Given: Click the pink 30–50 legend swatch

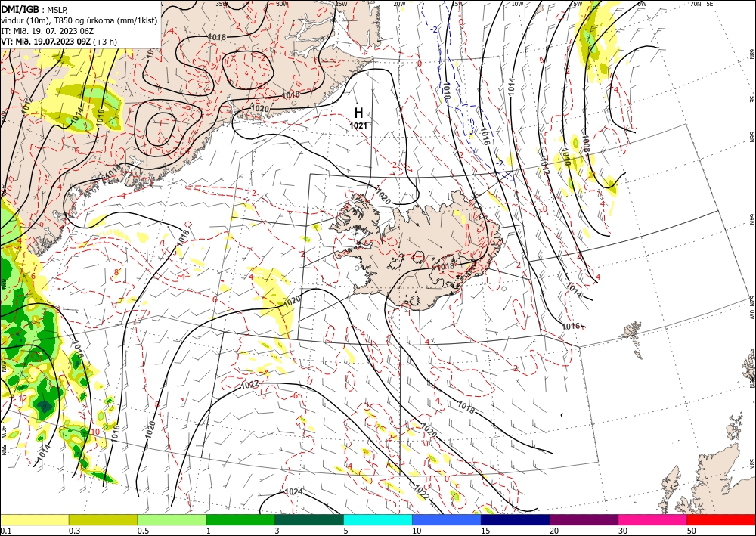Looking at the screenshot, I should (x=653, y=519).
